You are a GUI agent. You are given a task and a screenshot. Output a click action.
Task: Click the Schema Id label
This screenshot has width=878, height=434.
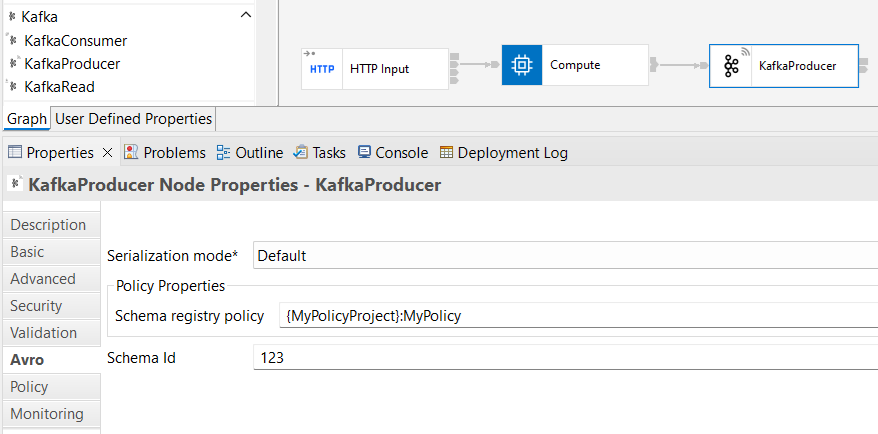coord(141,357)
